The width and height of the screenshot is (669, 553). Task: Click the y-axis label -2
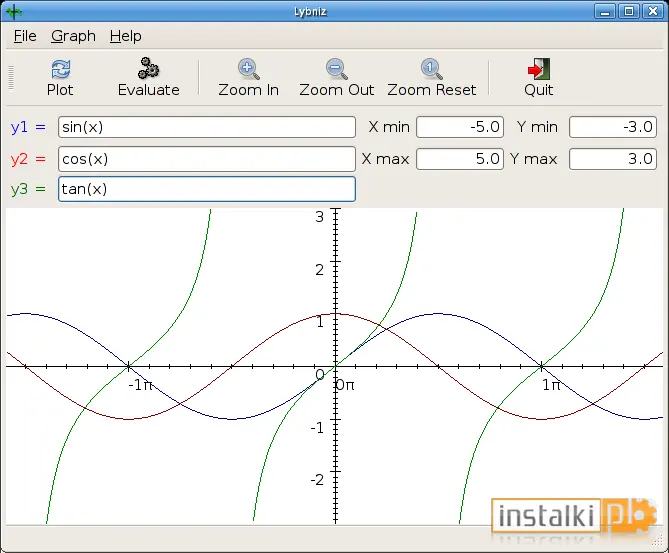[317, 480]
